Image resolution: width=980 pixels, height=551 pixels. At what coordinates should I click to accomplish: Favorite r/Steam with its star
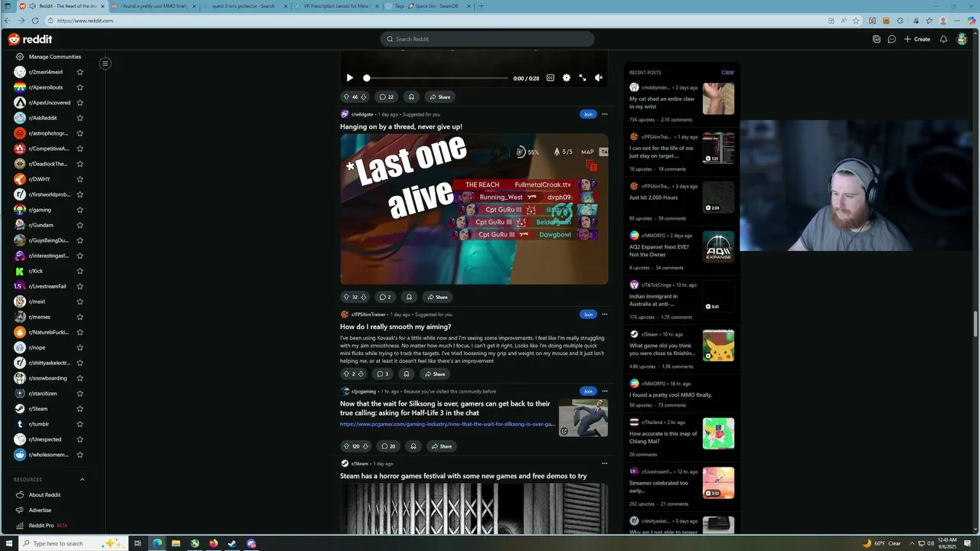(80, 409)
